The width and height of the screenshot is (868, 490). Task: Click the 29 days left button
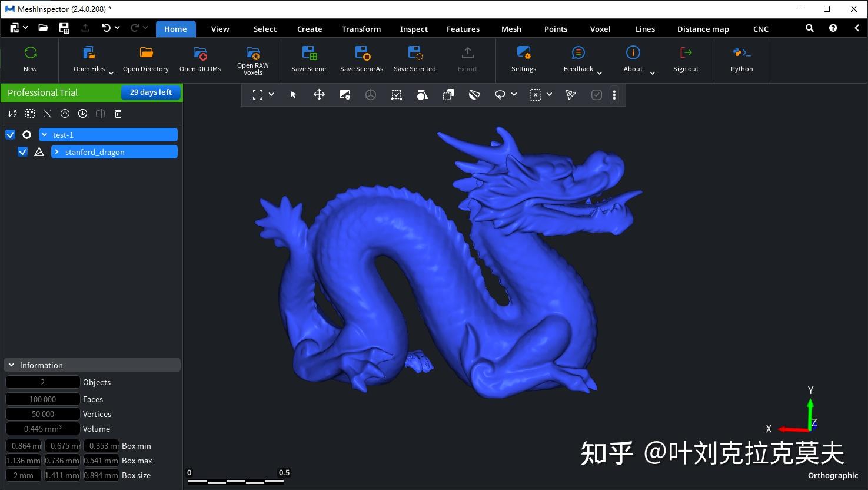coord(151,92)
